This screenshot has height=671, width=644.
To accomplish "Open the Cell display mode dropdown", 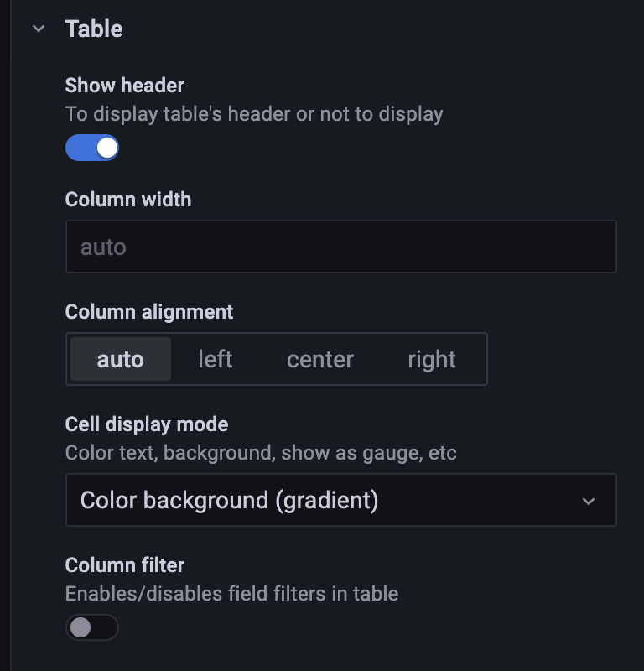I will click(340, 501).
